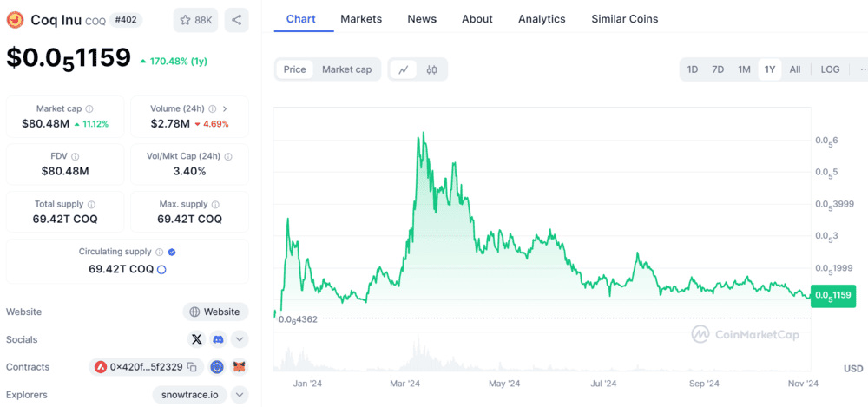Screen dimensions: 868x407
Task: Add token to MetaMask via fox icon
Action: (x=240, y=366)
